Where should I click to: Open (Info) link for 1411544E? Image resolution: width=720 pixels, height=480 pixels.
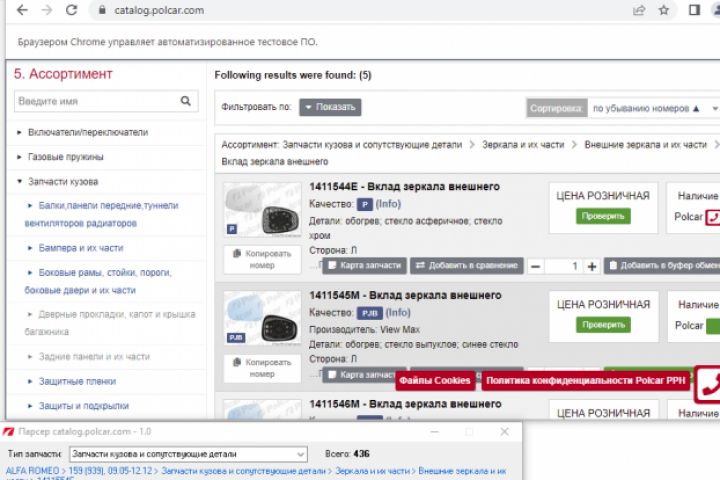pos(388,204)
